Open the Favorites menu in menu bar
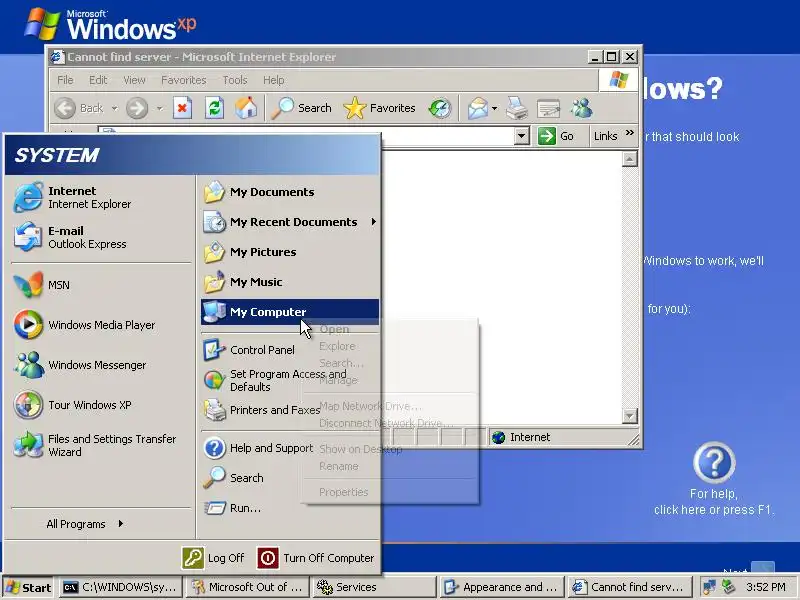Screen dimensions: 800x600 pyautogui.click(x=184, y=80)
